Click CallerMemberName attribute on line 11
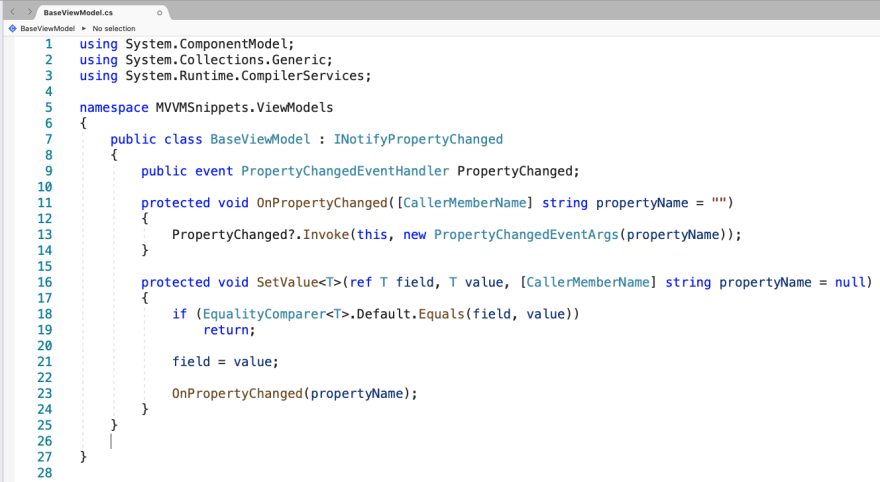The image size is (880, 482). [465, 203]
